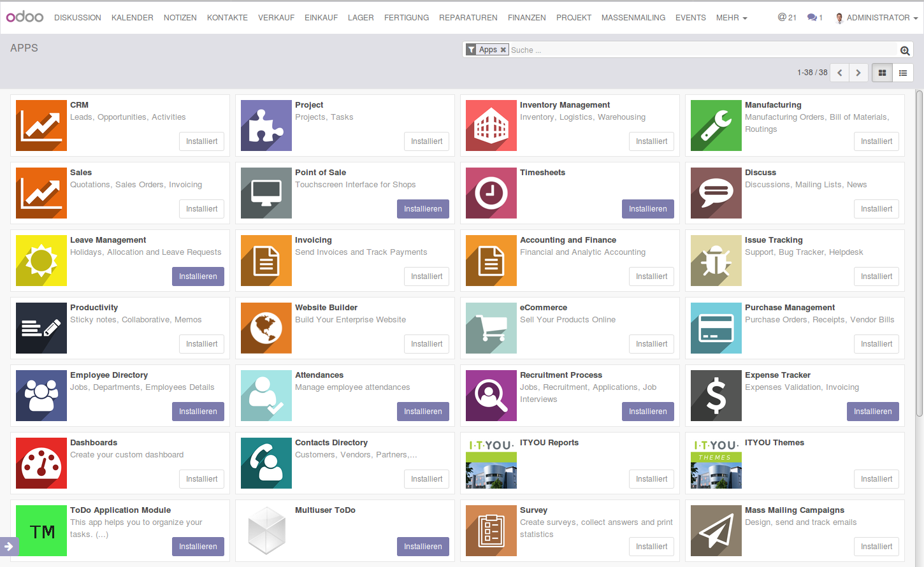Image resolution: width=924 pixels, height=567 pixels.
Task: Open the Timesheets clock icon
Action: 491,193
